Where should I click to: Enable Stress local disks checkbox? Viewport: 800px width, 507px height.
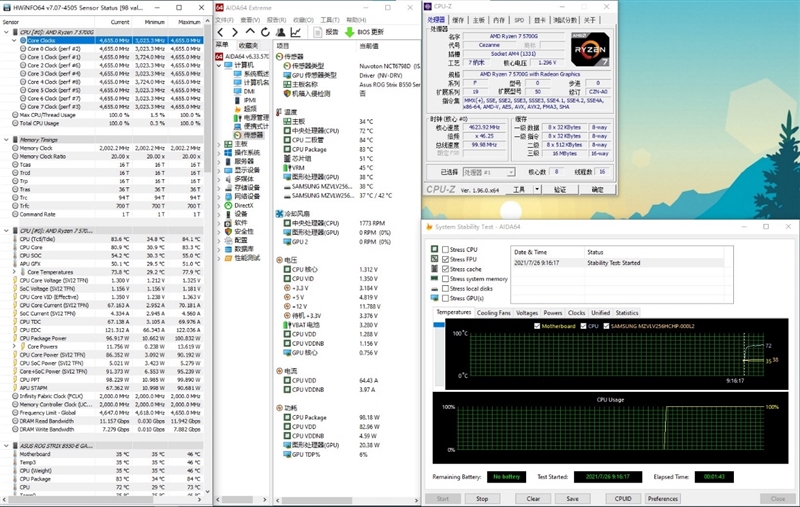445,289
